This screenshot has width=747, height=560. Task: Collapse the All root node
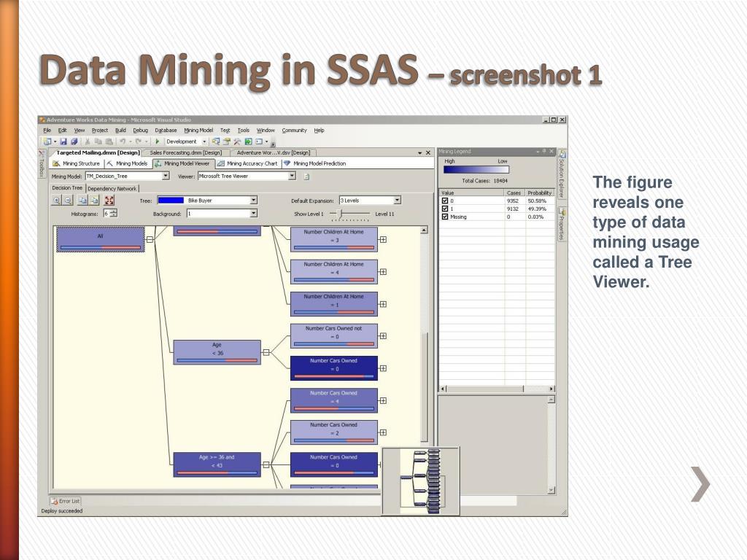click(150, 239)
